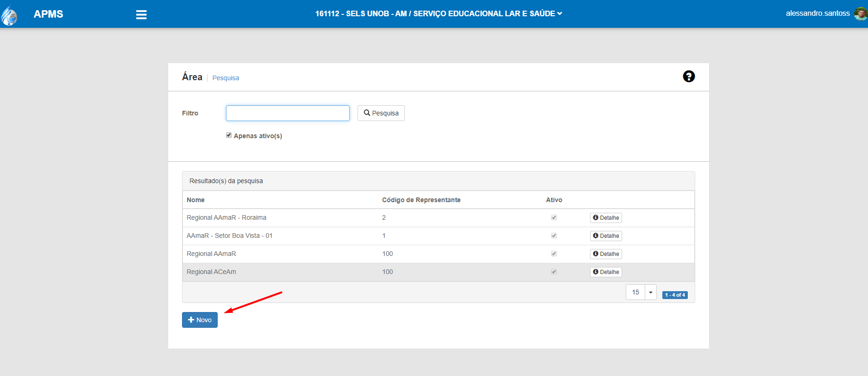This screenshot has width=868, height=376.
Task: Select the Regional ACeAm name cell
Action: click(x=211, y=272)
